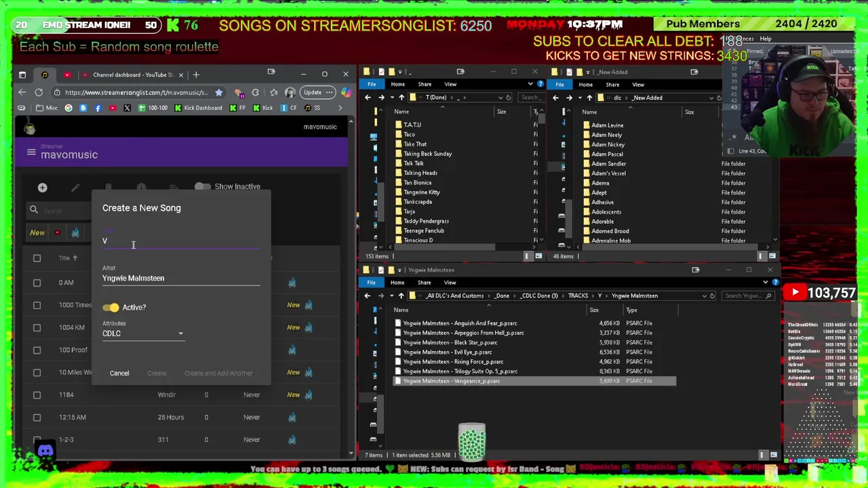
Task: Open the Facebook bookmark icon
Action: click(x=98, y=108)
